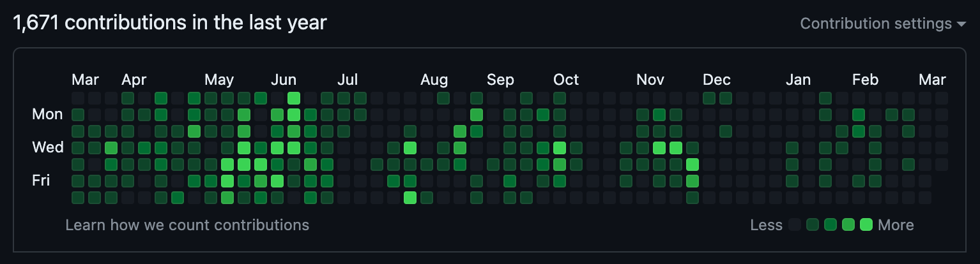Click the 'May' month label

(x=219, y=80)
